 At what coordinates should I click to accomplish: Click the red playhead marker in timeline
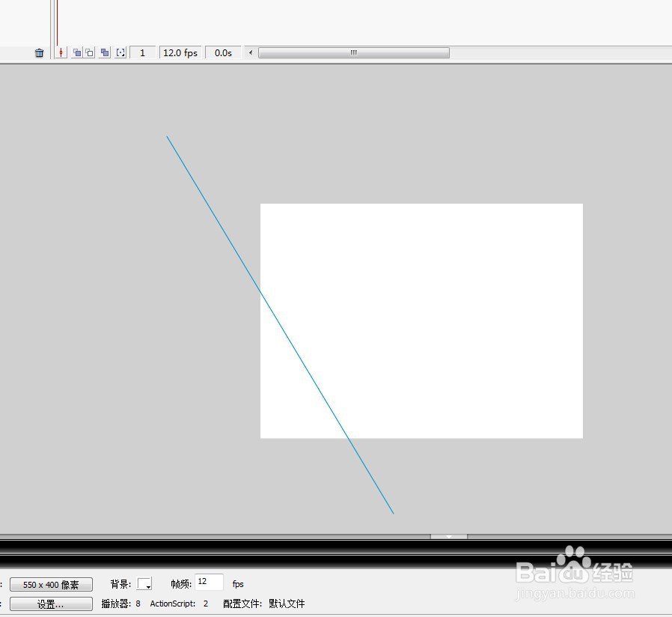[57, 22]
